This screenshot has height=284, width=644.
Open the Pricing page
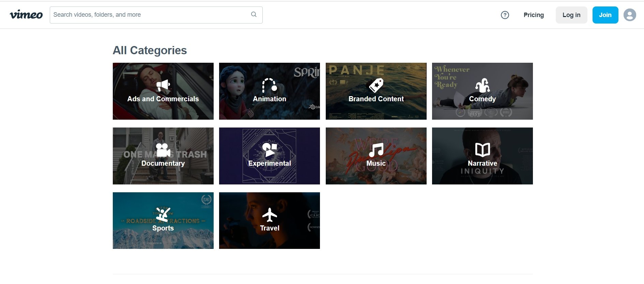(533, 15)
